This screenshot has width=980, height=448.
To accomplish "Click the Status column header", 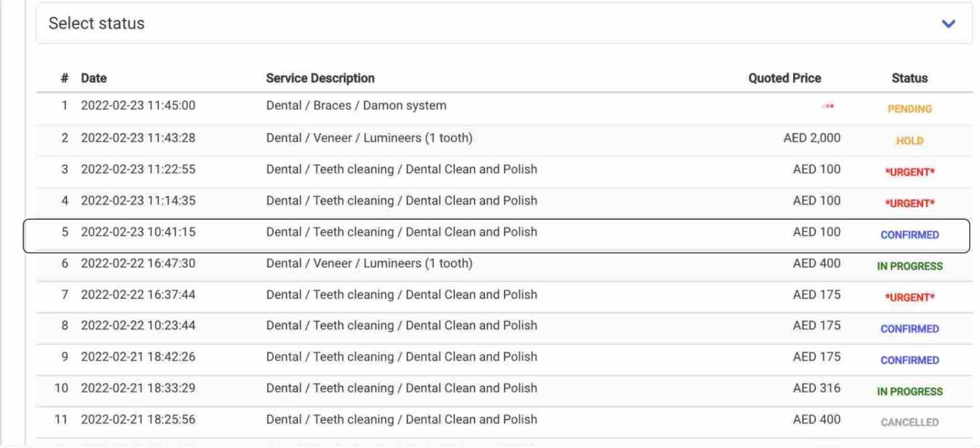I will 909,78.
